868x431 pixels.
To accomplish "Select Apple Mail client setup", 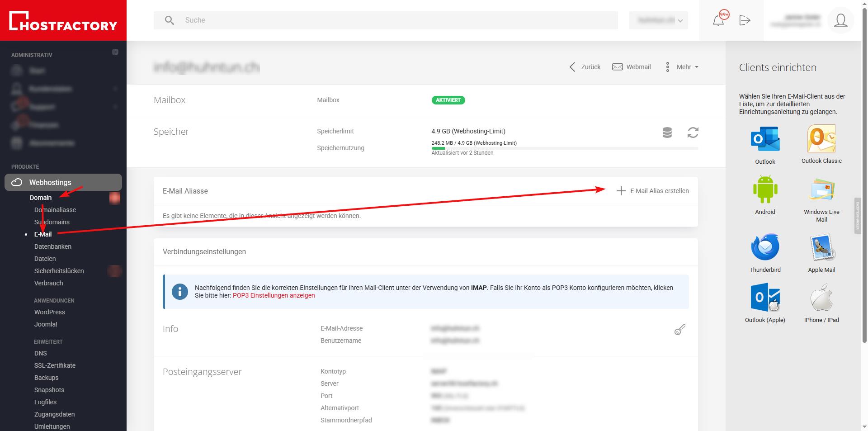I will pyautogui.click(x=821, y=253).
